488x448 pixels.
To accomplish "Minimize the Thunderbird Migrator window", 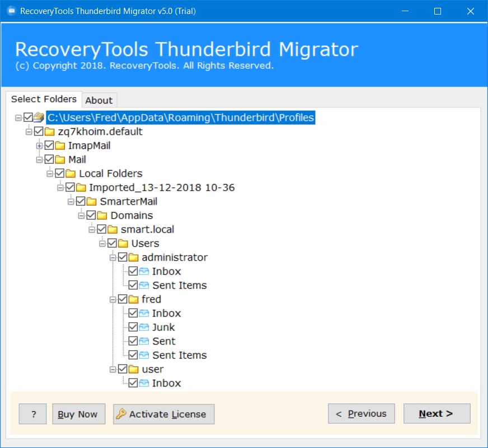I will coord(405,11).
